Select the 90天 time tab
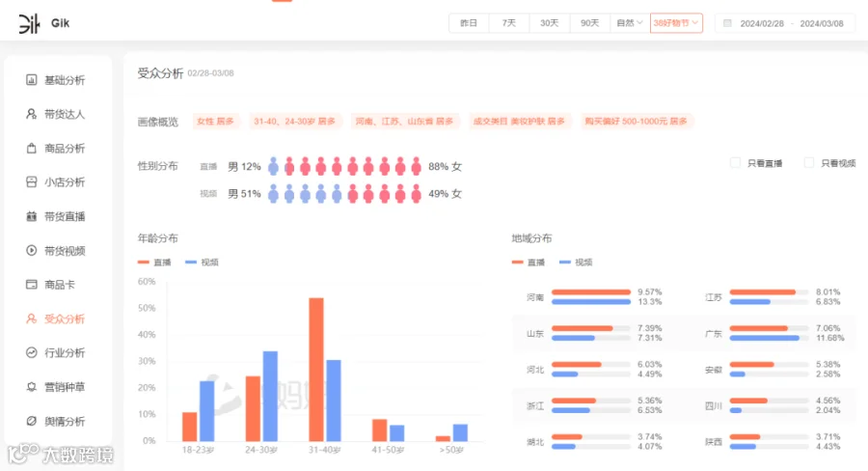Image resolution: width=868 pixels, height=471 pixels. [x=589, y=23]
